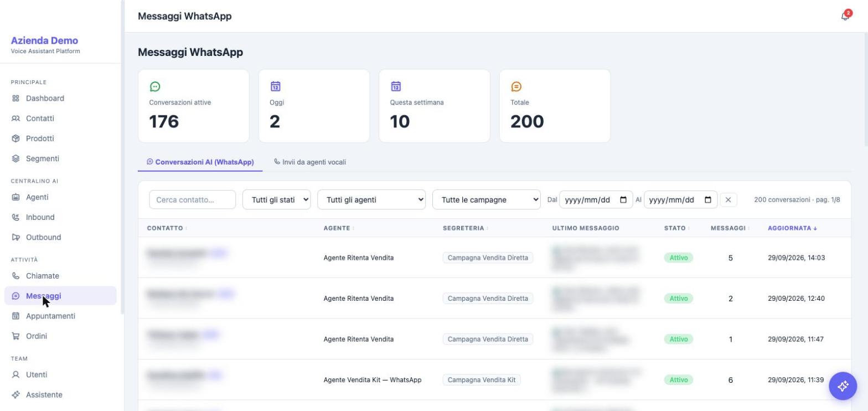
Task: Select Messaggi in the sidebar menu
Action: pyautogui.click(x=60, y=296)
